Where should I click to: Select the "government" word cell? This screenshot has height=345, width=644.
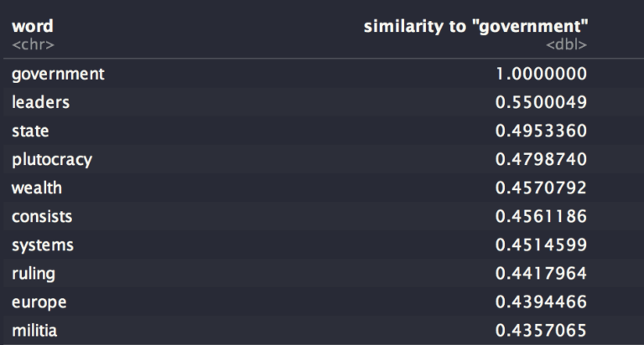click(58, 74)
